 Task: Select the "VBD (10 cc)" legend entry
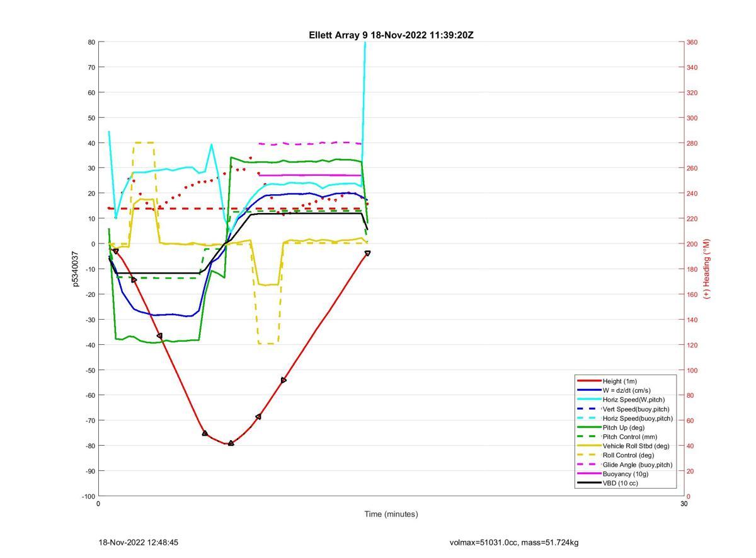point(621,483)
